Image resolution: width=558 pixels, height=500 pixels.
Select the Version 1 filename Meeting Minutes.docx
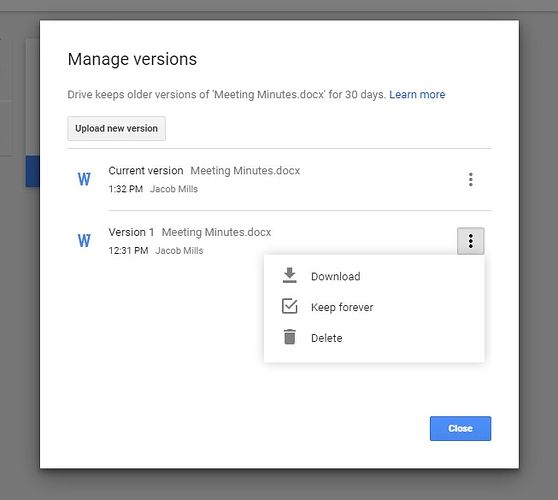[x=216, y=232]
